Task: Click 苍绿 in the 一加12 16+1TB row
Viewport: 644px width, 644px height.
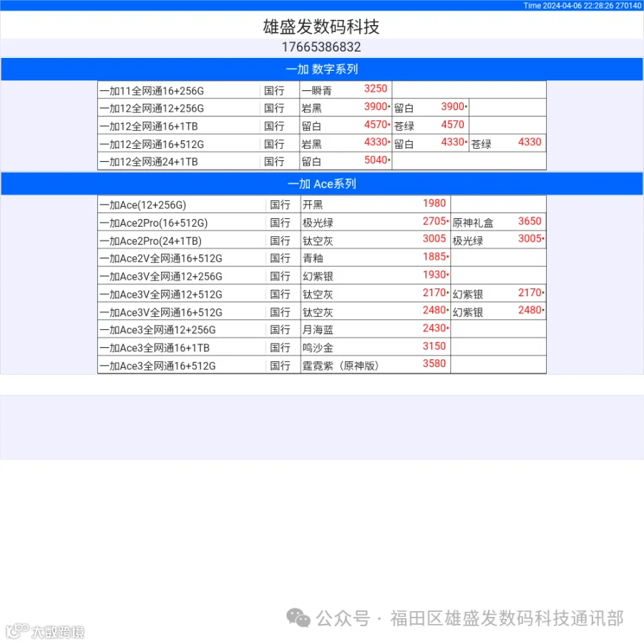Action: [404, 127]
